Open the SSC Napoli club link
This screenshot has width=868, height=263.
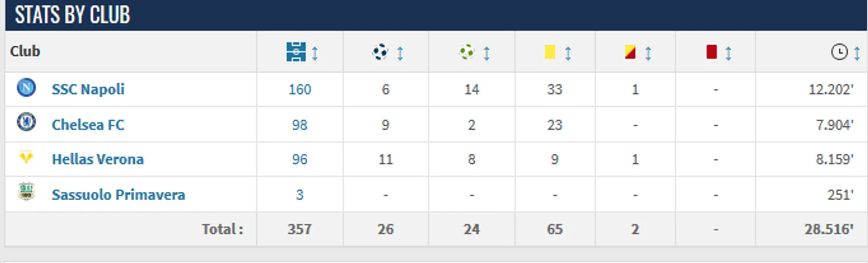[x=88, y=89]
